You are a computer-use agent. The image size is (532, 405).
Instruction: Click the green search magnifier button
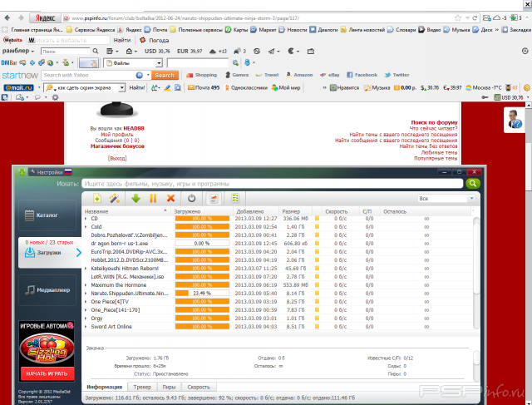(473, 183)
